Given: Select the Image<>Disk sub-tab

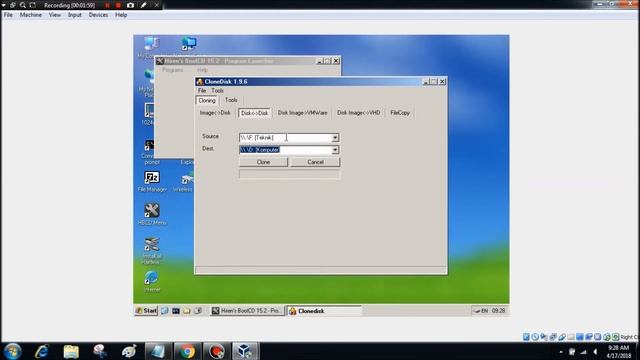Looking at the screenshot, I should [215, 113].
